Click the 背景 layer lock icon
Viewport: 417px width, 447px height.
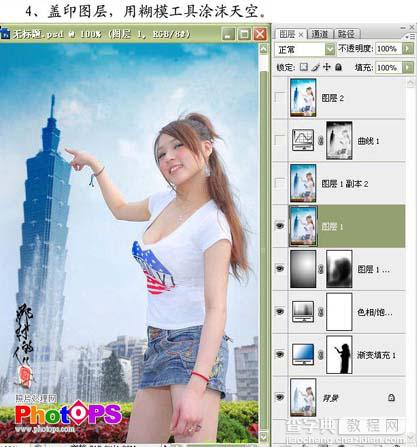391,397
